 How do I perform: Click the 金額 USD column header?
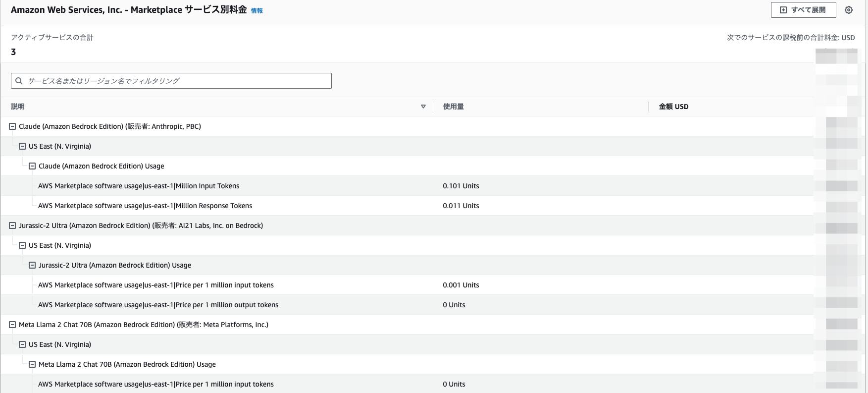(x=673, y=107)
